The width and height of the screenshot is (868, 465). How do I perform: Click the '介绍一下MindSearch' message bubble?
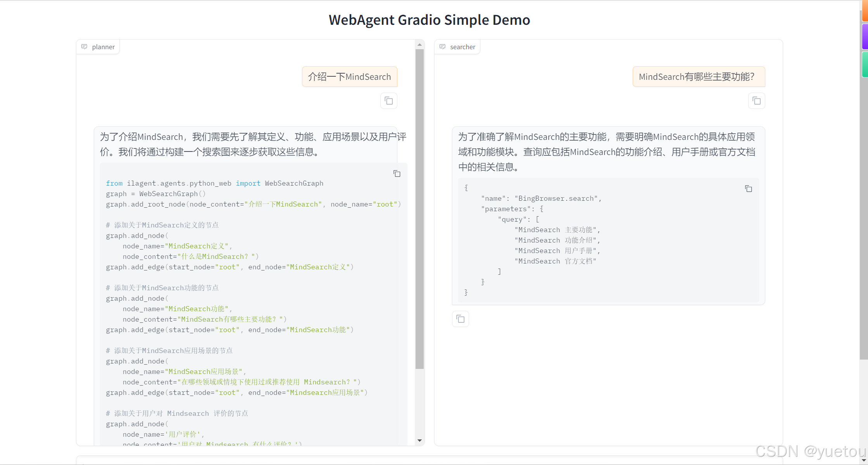(349, 77)
